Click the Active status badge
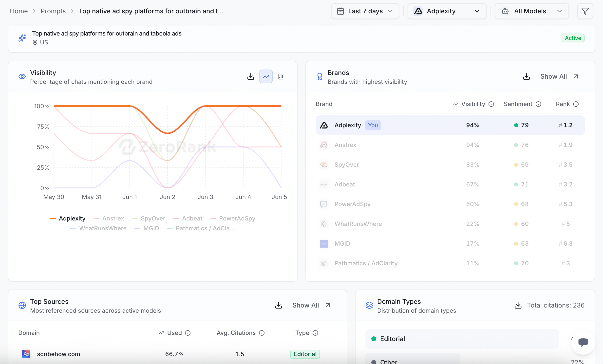603x364 pixels. point(573,38)
